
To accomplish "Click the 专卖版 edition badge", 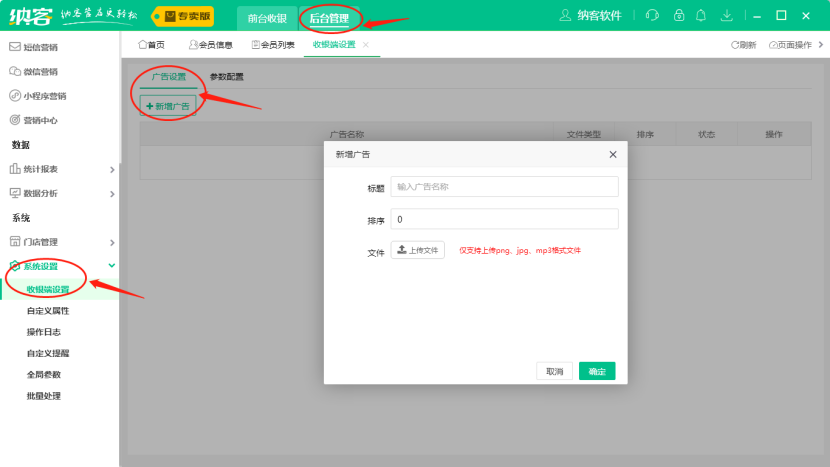I will pos(183,16).
